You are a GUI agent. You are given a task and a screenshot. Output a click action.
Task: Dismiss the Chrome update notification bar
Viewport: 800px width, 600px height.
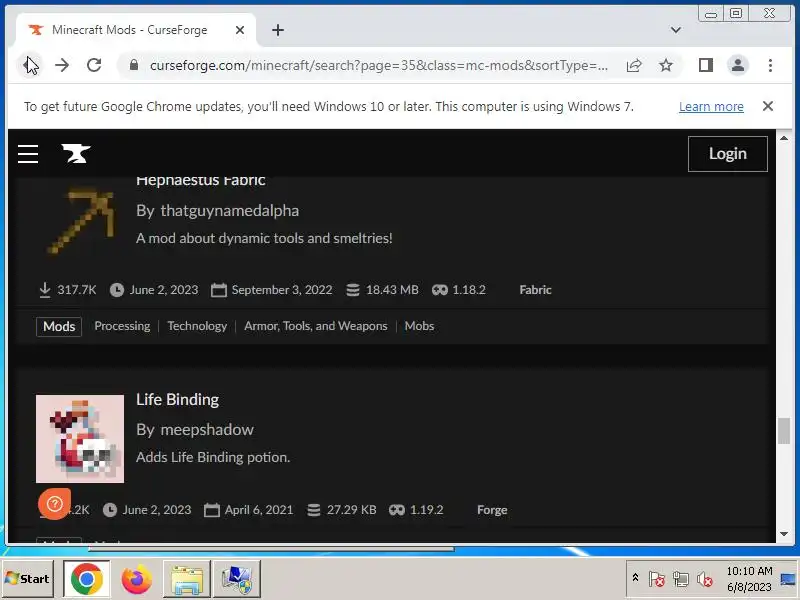click(x=767, y=106)
